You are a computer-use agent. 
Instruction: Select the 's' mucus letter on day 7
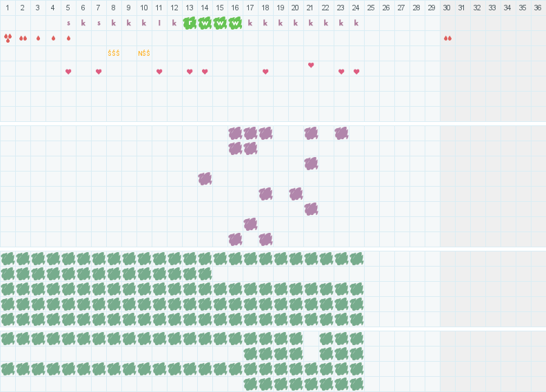tap(99, 23)
